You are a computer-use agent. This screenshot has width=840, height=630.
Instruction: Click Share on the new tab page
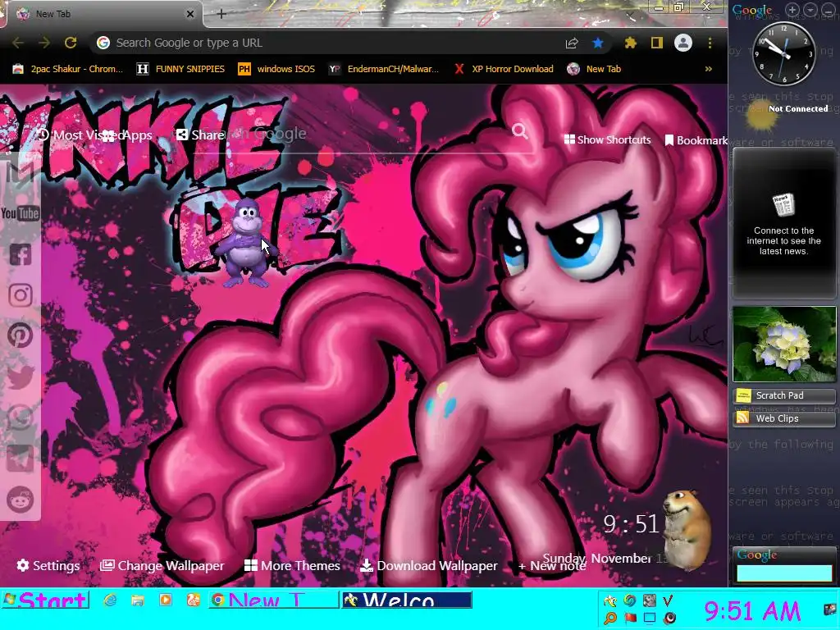point(200,135)
